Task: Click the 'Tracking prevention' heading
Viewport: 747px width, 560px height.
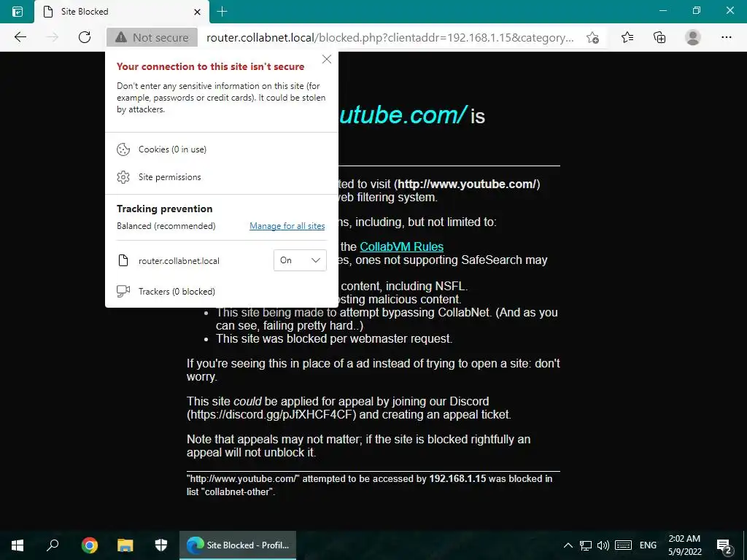Action: click(164, 209)
